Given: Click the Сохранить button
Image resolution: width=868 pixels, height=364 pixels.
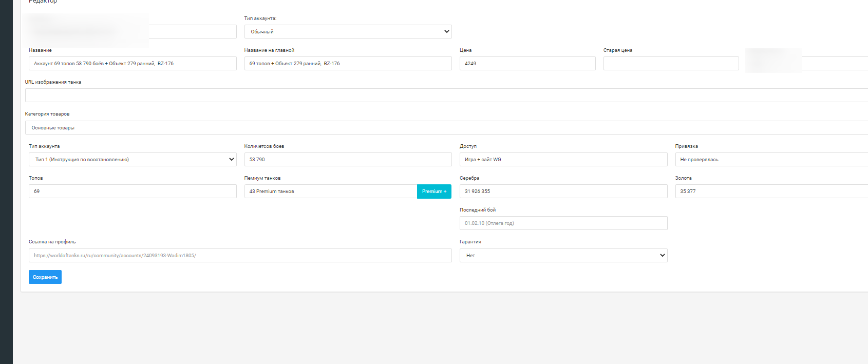Looking at the screenshot, I should [x=45, y=277].
